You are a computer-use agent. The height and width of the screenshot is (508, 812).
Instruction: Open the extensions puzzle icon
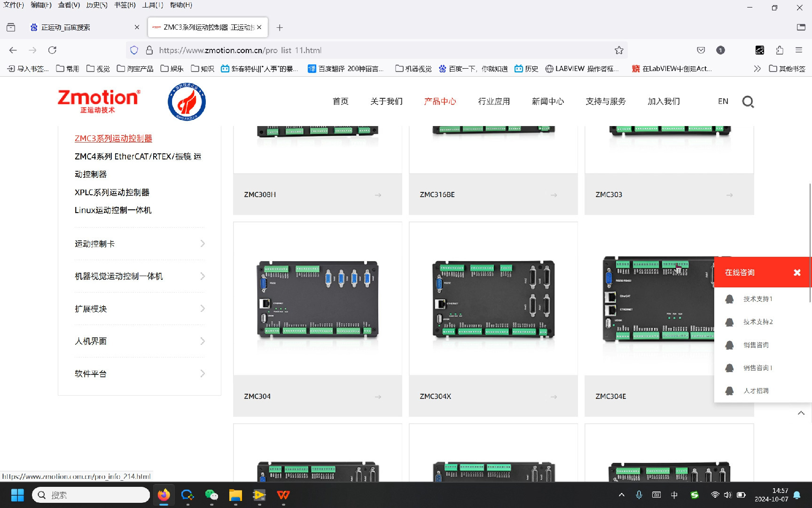click(780, 50)
